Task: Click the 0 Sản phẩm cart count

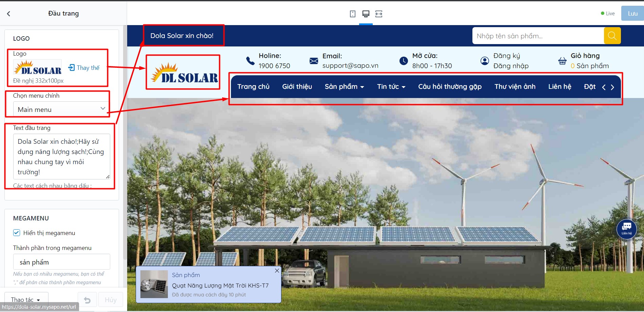Action: pyautogui.click(x=590, y=66)
